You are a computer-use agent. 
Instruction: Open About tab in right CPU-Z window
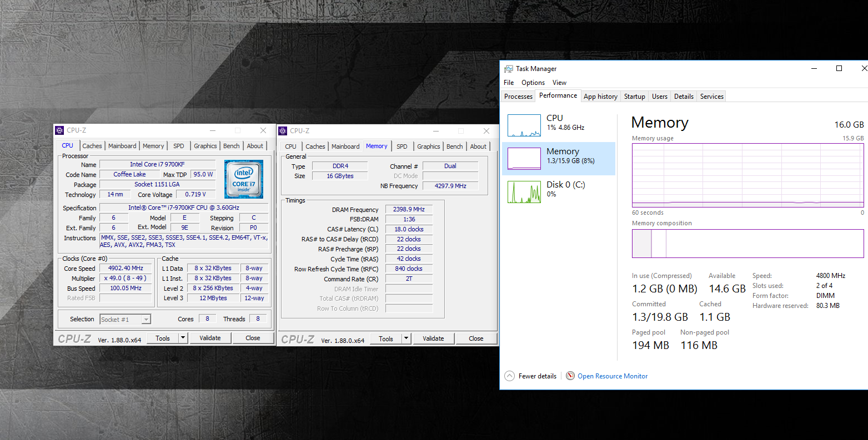click(479, 146)
